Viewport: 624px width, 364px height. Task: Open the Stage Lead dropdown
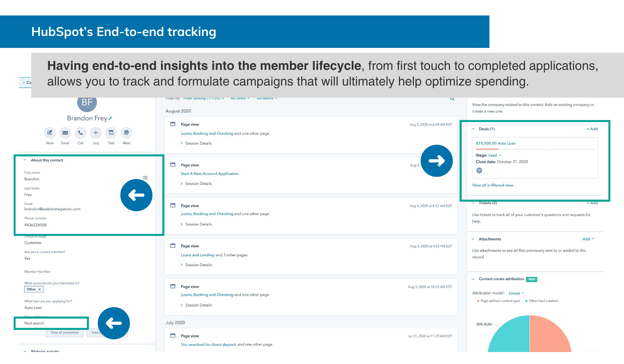[495, 155]
